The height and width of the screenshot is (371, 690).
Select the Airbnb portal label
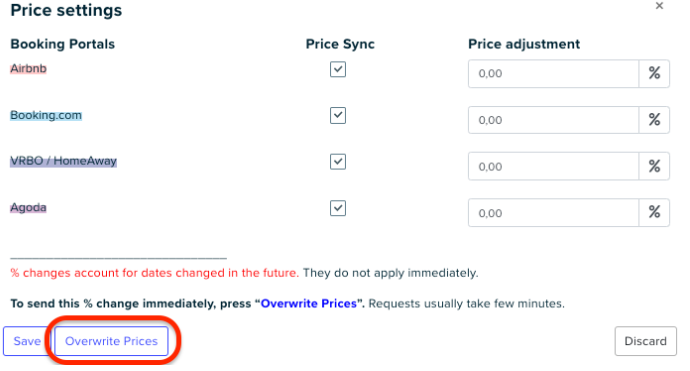click(29, 69)
